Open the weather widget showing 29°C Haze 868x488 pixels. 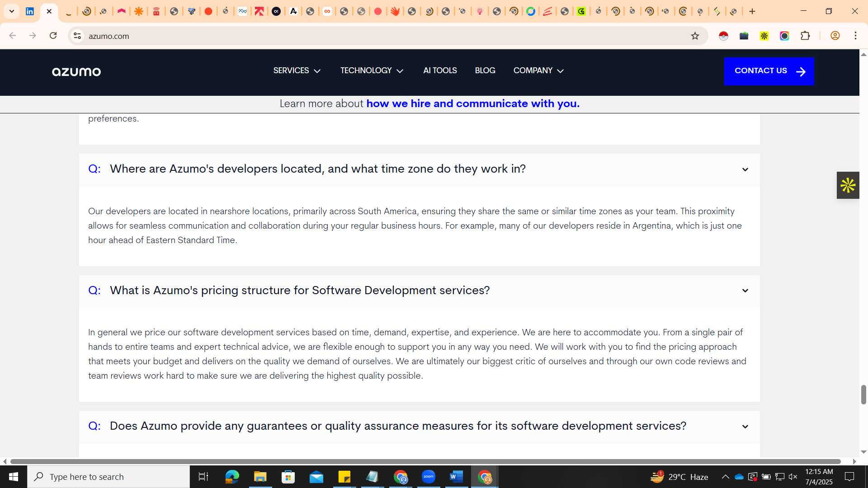click(x=679, y=477)
